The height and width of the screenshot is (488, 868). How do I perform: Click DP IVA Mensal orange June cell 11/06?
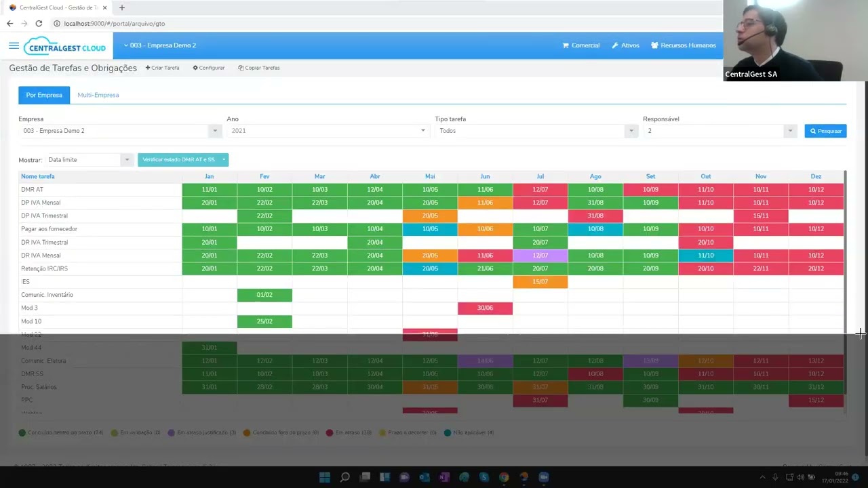(485, 203)
